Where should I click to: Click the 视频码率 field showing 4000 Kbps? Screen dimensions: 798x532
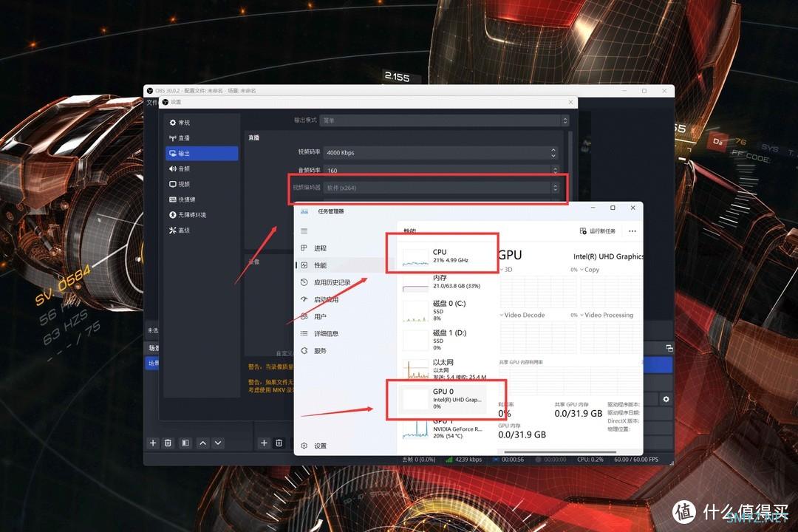440,153
